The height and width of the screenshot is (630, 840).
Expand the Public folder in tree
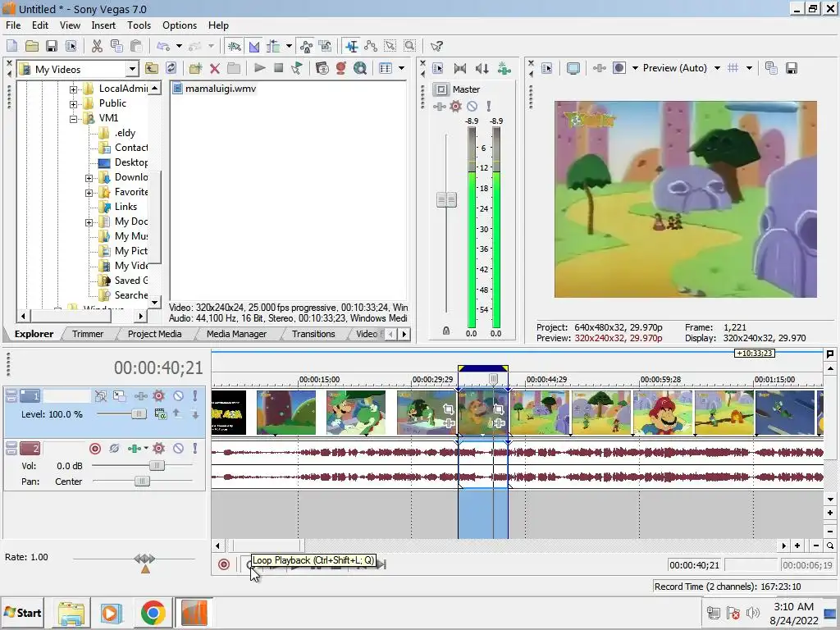73,104
